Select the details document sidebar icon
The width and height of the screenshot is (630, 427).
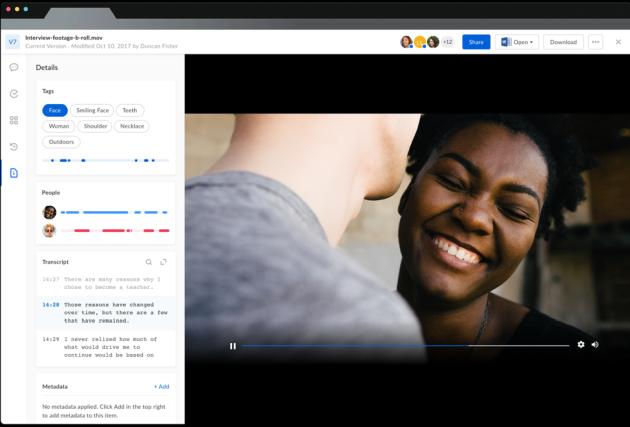pos(13,173)
